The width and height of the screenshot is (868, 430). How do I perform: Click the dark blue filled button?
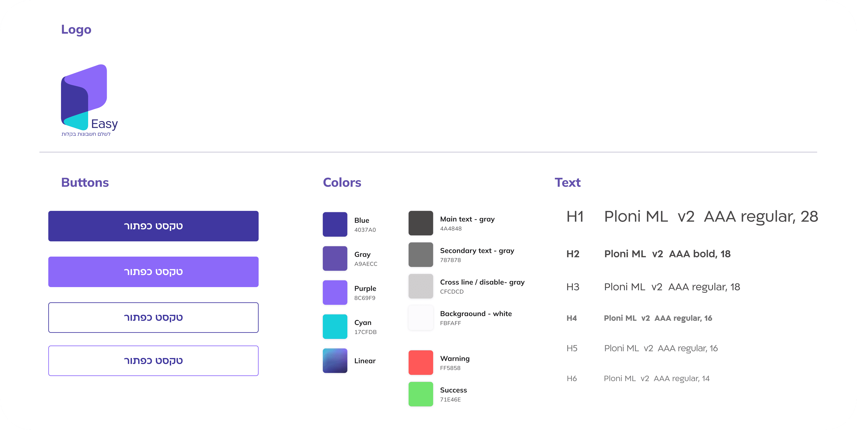point(153,226)
